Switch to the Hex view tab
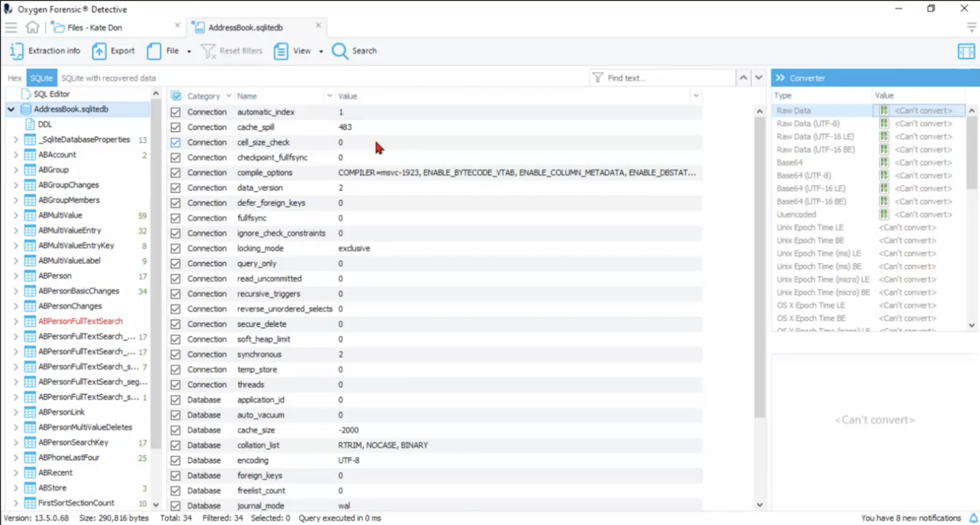 tap(13, 77)
